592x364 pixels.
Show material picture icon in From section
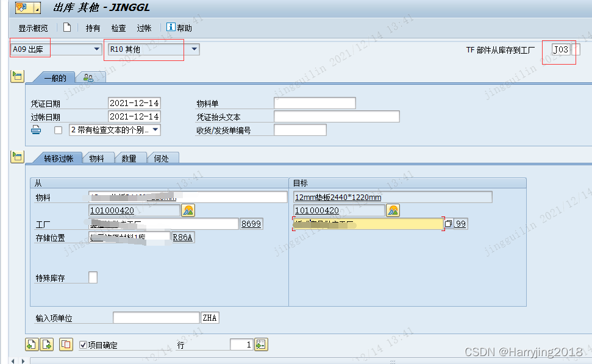tap(188, 210)
